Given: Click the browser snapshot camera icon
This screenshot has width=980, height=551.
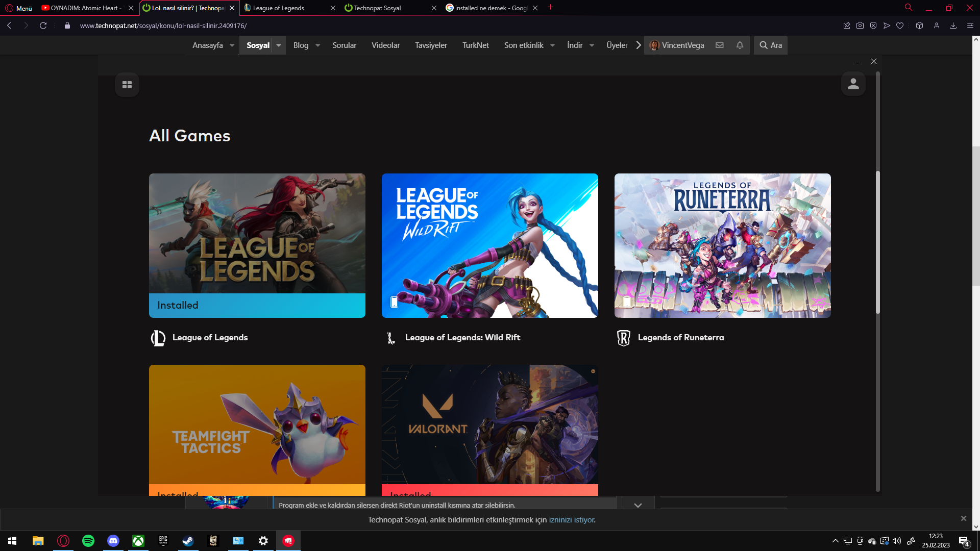Looking at the screenshot, I should (860, 26).
